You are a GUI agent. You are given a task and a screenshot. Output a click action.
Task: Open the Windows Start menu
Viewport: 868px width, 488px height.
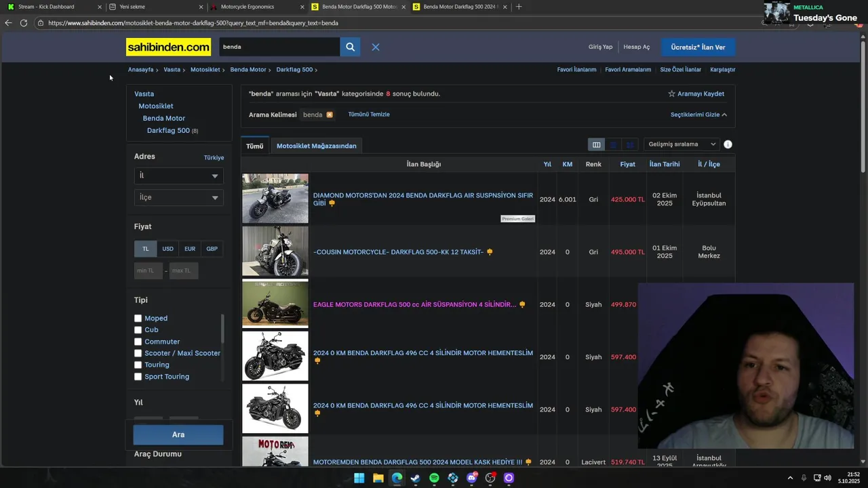tap(359, 478)
